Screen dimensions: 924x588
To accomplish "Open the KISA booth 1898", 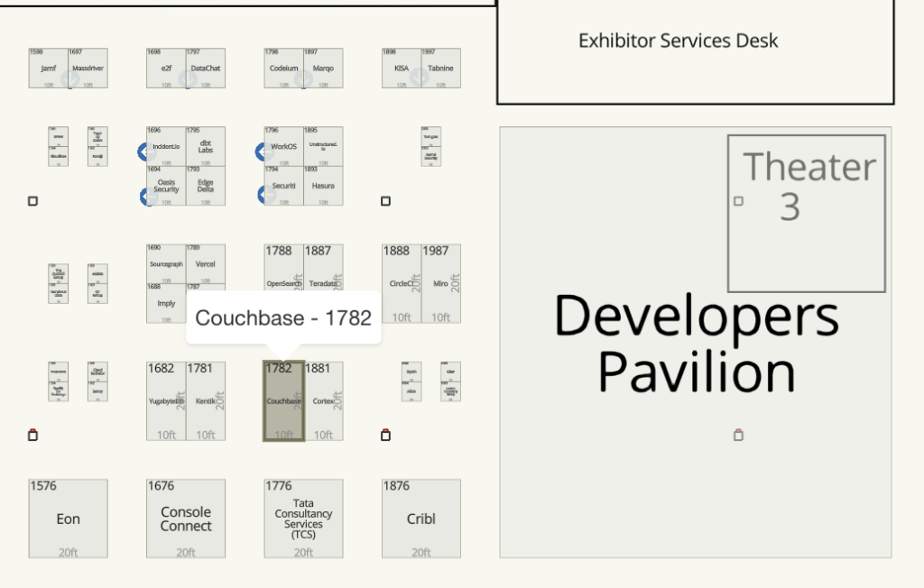I will (402, 69).
